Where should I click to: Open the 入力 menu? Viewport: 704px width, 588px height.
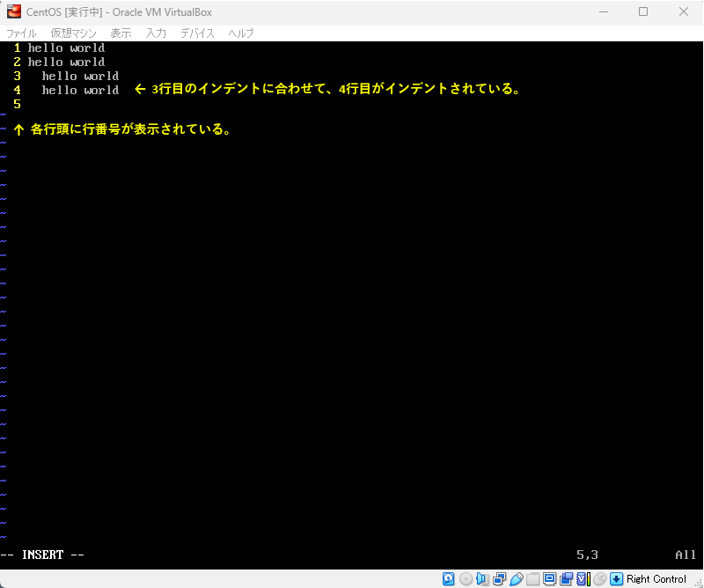point(157,33)
